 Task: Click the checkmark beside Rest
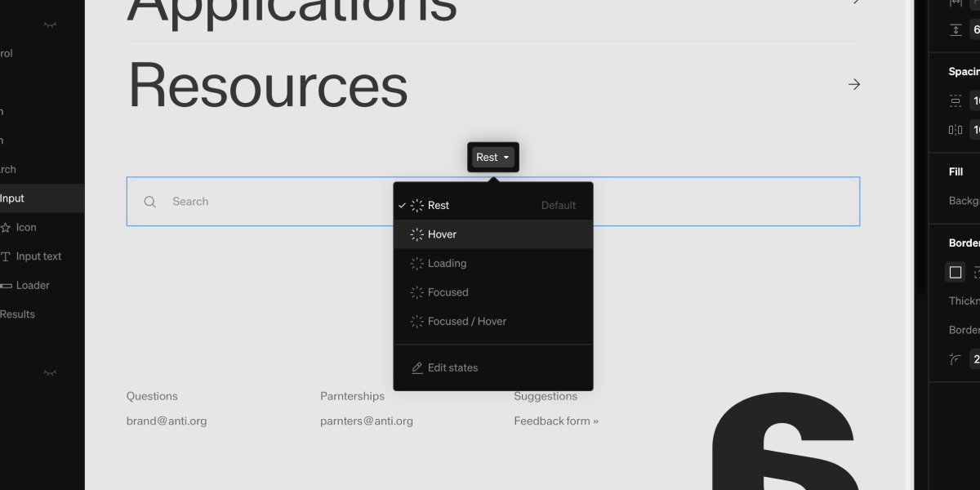[x=402, y=205]
